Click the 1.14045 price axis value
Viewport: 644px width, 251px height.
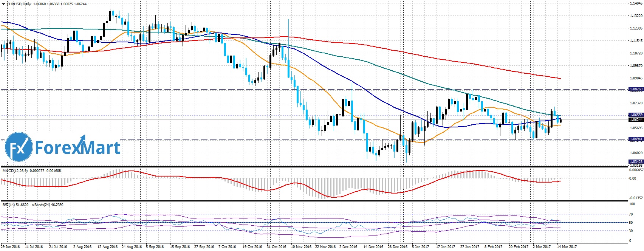pos(636,3)
